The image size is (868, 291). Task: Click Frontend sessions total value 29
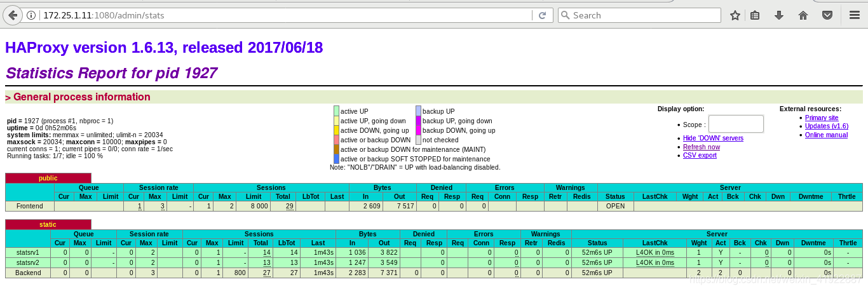(x=289, y=206)
